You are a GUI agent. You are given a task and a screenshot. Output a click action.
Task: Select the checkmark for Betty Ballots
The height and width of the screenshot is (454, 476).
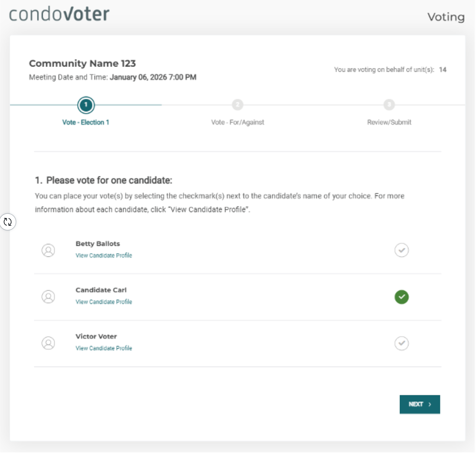click(401, 250)
